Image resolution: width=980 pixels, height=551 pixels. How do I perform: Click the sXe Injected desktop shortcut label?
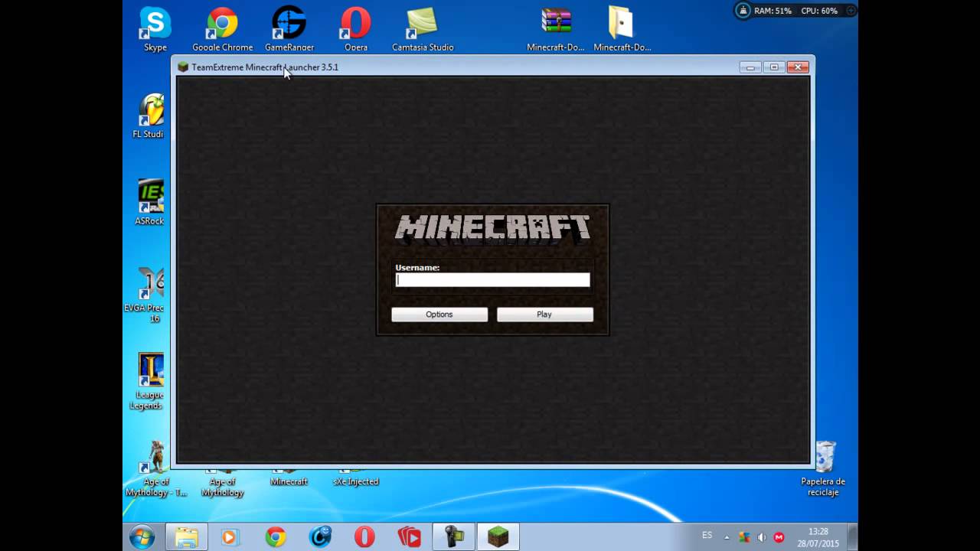pyautogui.click(x=356, y=481)
